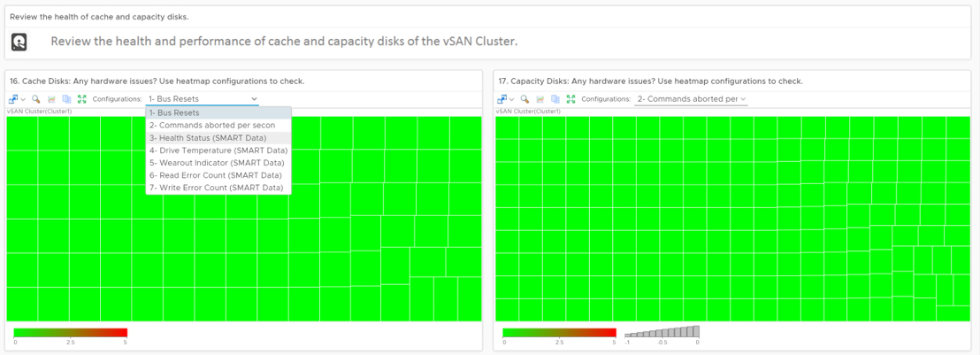This screenshot has width=980, height=355.
Task: Select '4- Drive Temperature (SMART Data)' option
Action: tap(218, 150)
